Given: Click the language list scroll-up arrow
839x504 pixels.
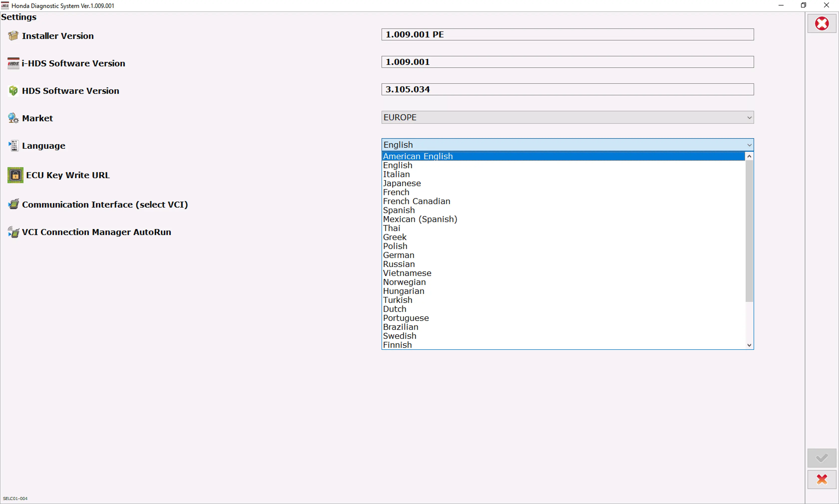Looking at the screenshot, I should click(749, 156).
